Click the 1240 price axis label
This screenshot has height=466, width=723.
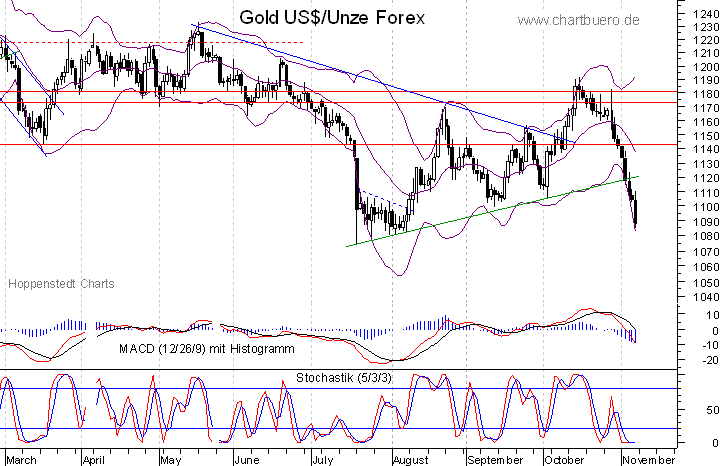click(x=705, y=14)
